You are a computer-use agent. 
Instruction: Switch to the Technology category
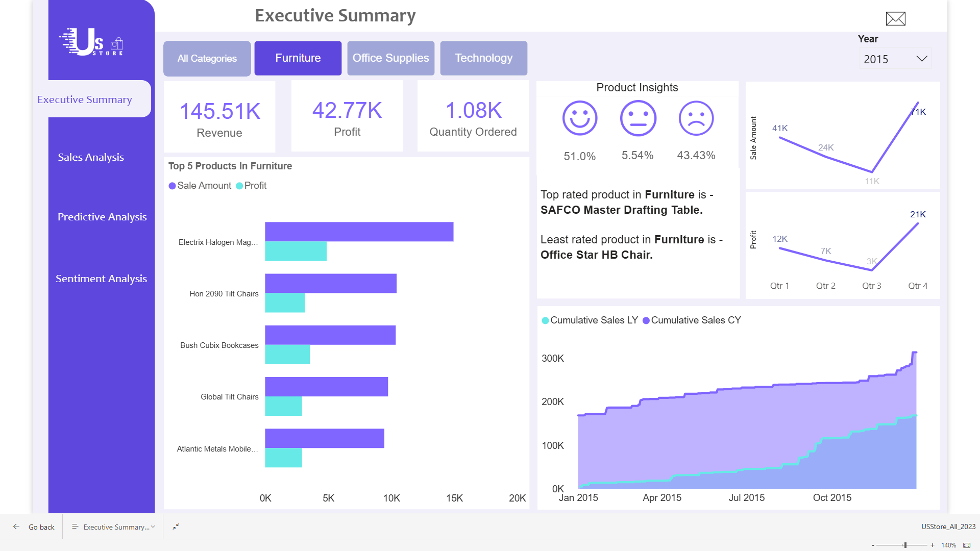[x=483, y=58]
